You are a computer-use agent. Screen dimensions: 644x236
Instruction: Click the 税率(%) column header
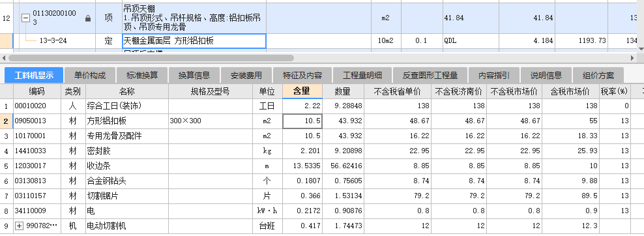(615, 91)
